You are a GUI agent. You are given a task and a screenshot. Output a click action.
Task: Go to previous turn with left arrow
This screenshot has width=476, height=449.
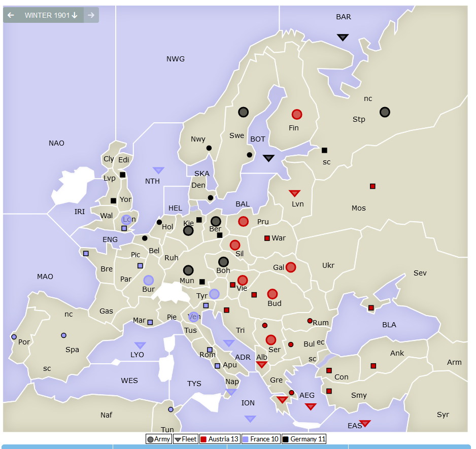click(11, 15)
